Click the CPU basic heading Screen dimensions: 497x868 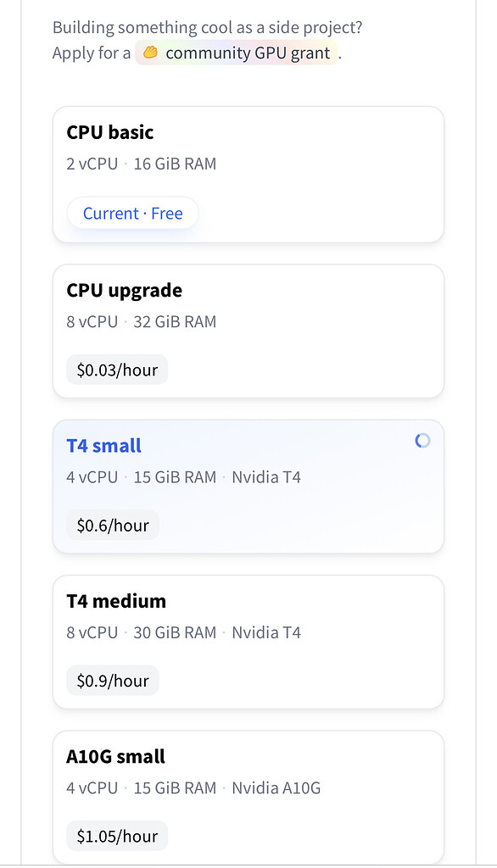tap(109, 132)
